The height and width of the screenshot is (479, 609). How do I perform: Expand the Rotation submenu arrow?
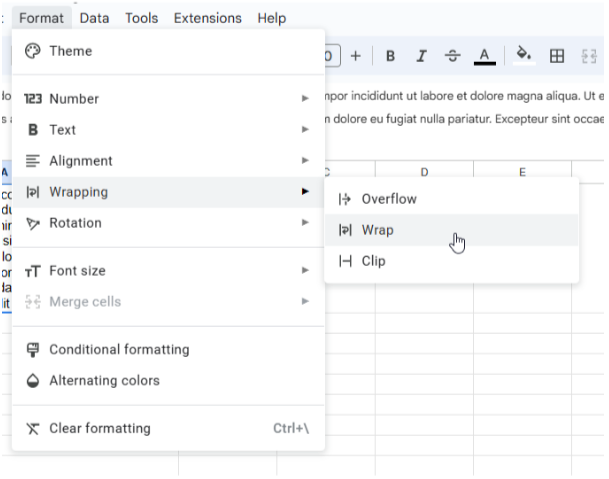(x=305, y=222)
